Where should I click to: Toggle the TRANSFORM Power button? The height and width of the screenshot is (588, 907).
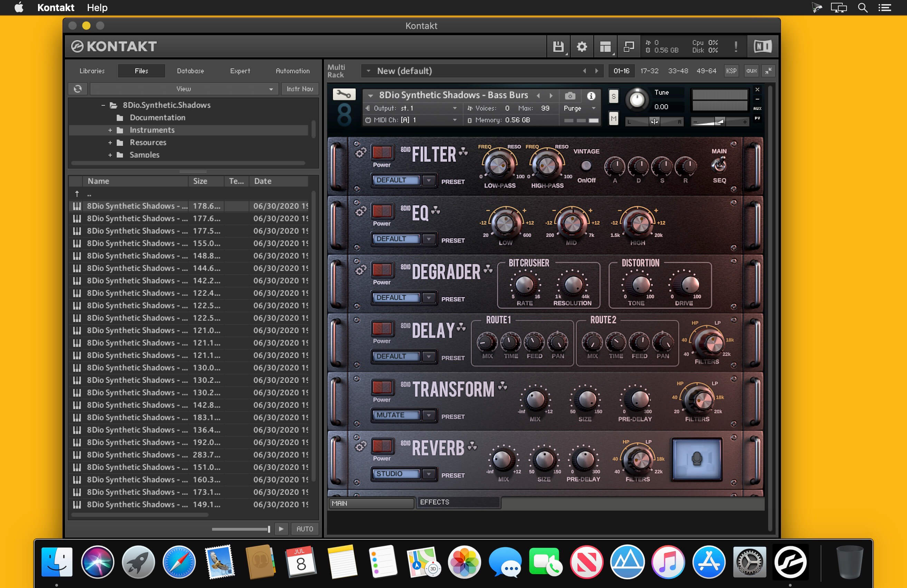pyautogui.click(x=382, y=387)
